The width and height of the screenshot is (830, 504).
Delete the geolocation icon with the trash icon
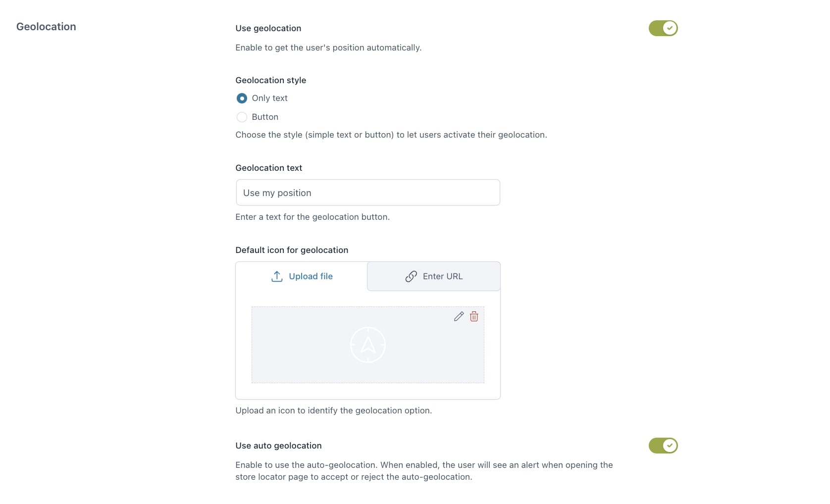[474, 316]
